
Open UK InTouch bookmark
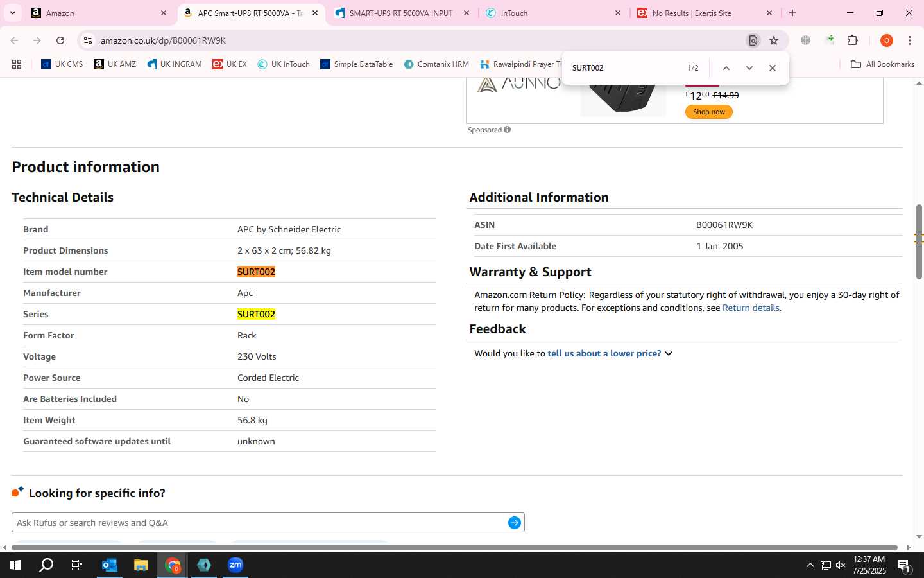(284, 64)
